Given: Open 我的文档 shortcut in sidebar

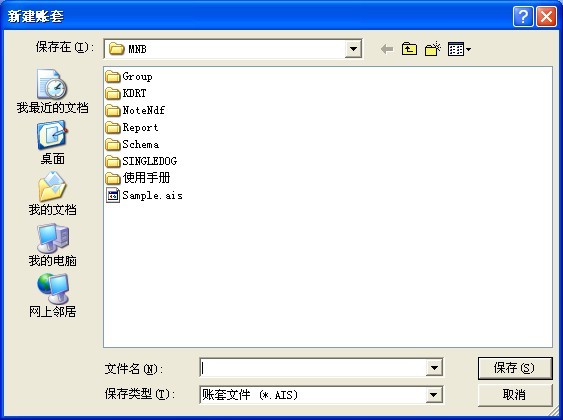Looking at the screenshot, I should coord(52,193).
